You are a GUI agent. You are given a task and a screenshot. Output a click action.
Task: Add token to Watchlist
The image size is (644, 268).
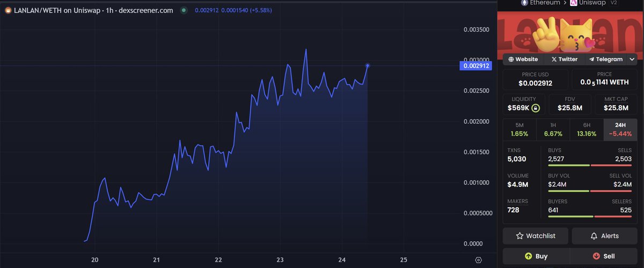pyautogui.click(x=536, y=236)
